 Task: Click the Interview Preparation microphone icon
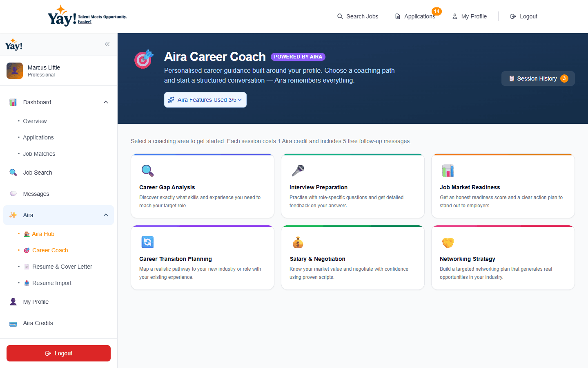(x=298, y=171)
